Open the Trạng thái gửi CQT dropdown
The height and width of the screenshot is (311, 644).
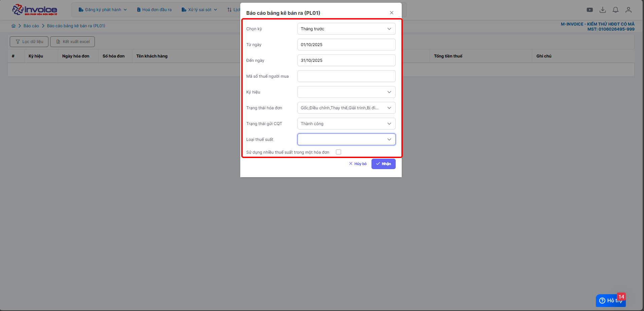(x=346, y=124)
